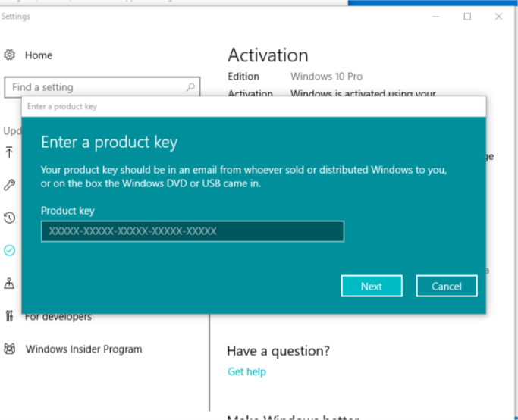Viewport: 518px width, 420px height.
Task: Click the Home gear icon
Action: click(9, 55)
